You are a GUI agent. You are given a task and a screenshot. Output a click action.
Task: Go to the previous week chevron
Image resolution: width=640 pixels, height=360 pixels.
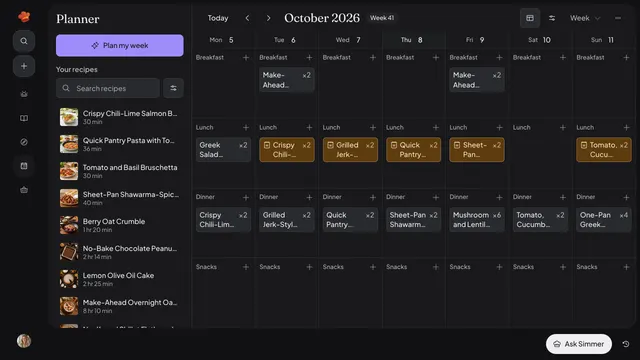247,18
